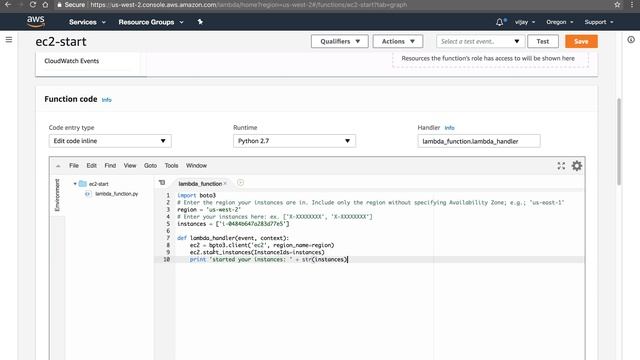Screen dimensions: 640x360
Task: Switch to the lambda_function tab
Action: click(200, 184)
